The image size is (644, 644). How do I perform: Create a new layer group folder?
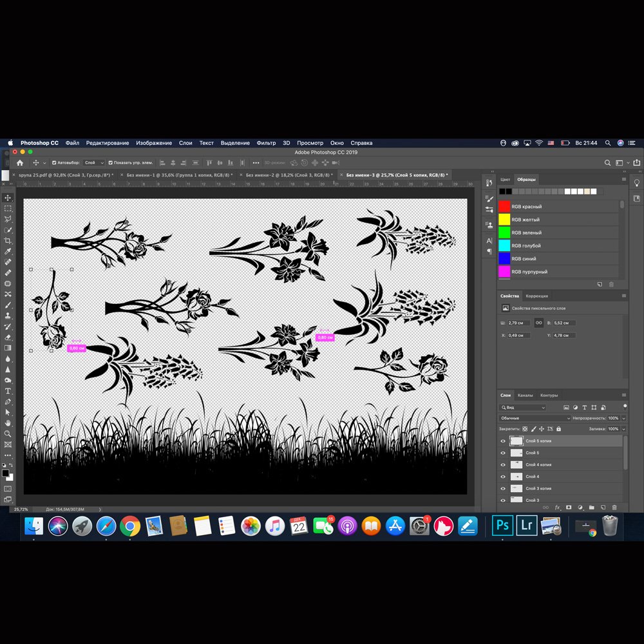[x=591, y=507]
